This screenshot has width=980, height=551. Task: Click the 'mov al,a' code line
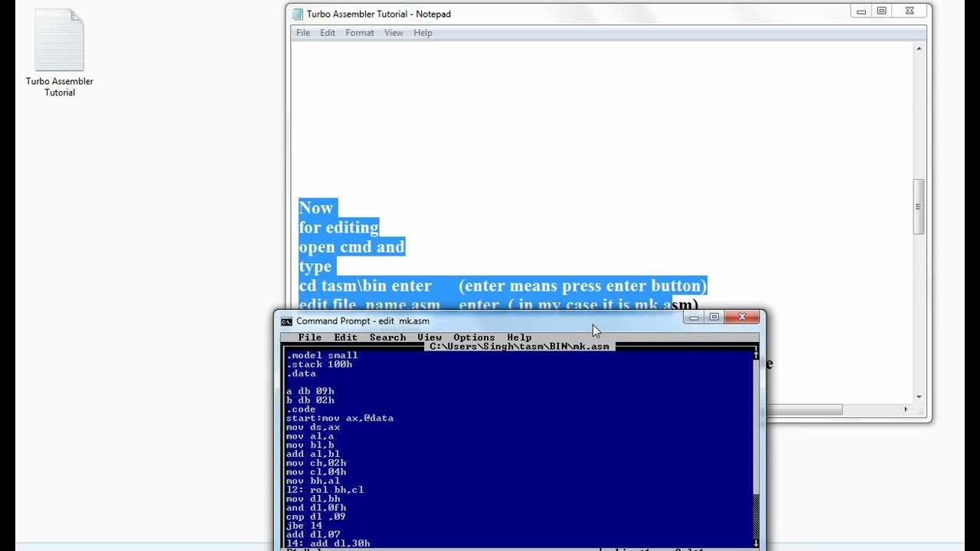tap(310, 436)
